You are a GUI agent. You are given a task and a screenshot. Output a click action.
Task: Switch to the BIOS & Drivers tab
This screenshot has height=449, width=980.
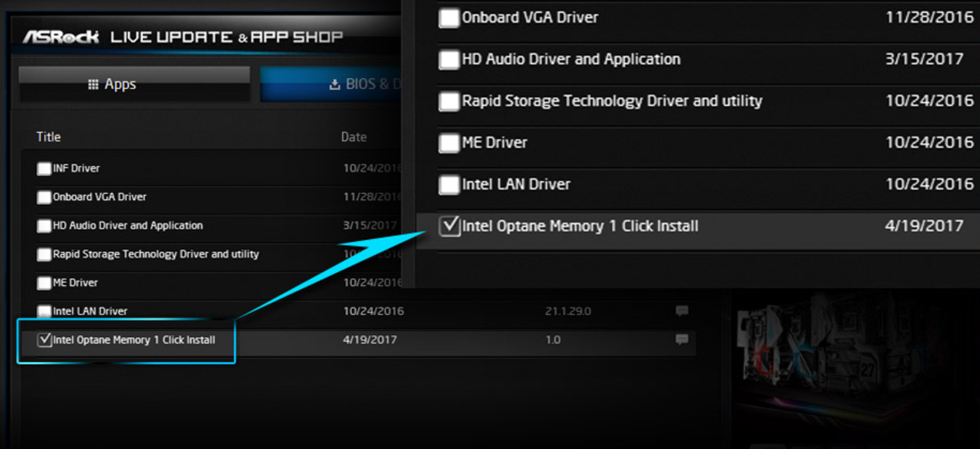click(331, 84)
